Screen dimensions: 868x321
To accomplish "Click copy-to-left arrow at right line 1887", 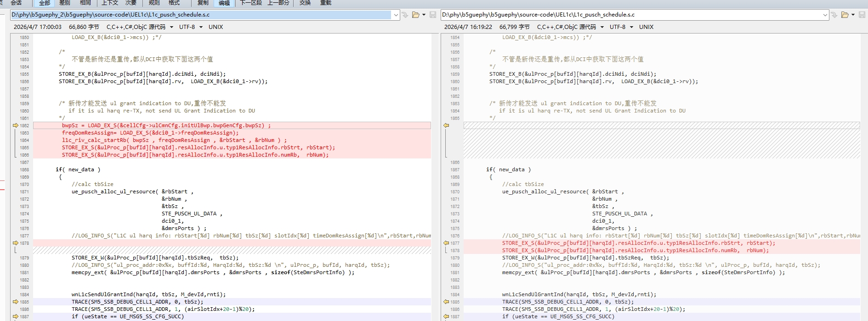I will pos(446,316).
